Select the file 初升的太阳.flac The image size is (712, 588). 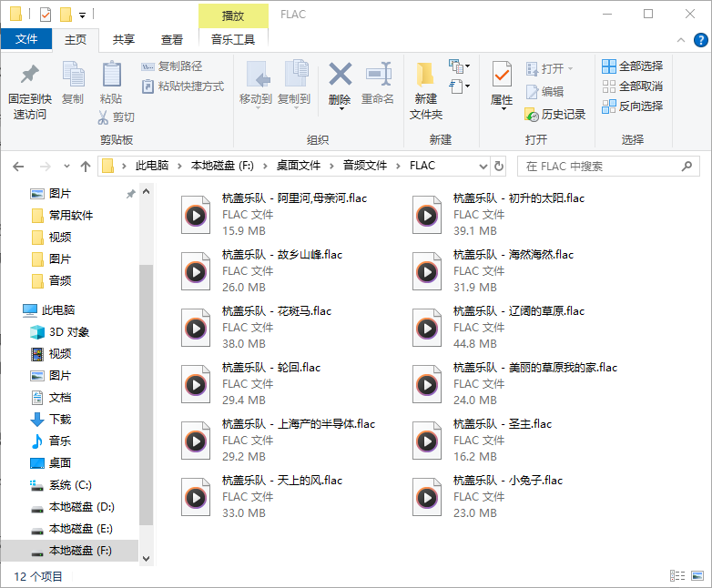pos(499,214)
